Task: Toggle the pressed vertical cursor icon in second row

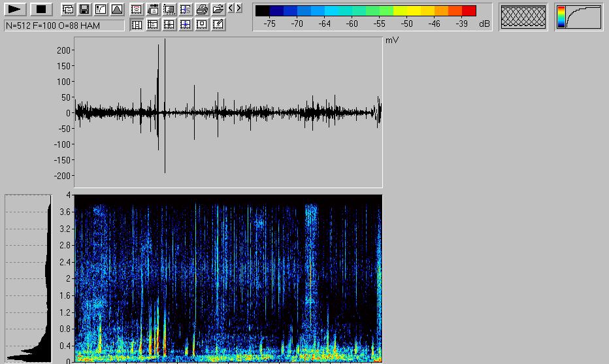Action: click(137, 25)
